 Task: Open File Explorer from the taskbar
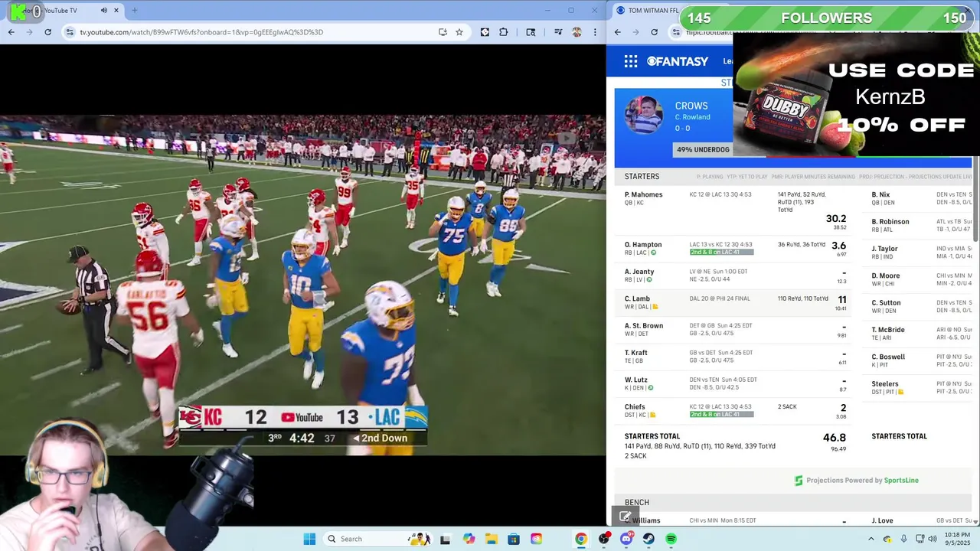coord(491,539)
